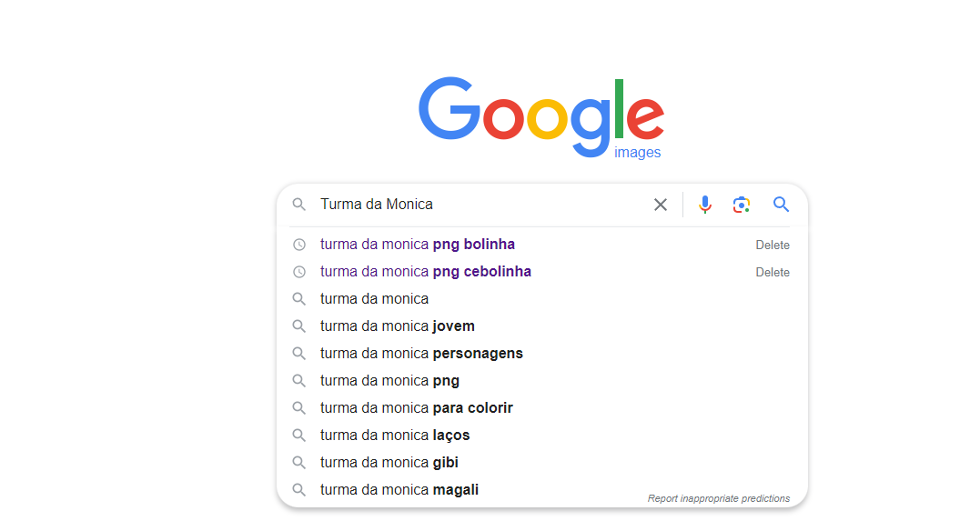This screenshot has height=521, width=980.
Task: Click the blue magnifier search button
Action: click(781, 205)
